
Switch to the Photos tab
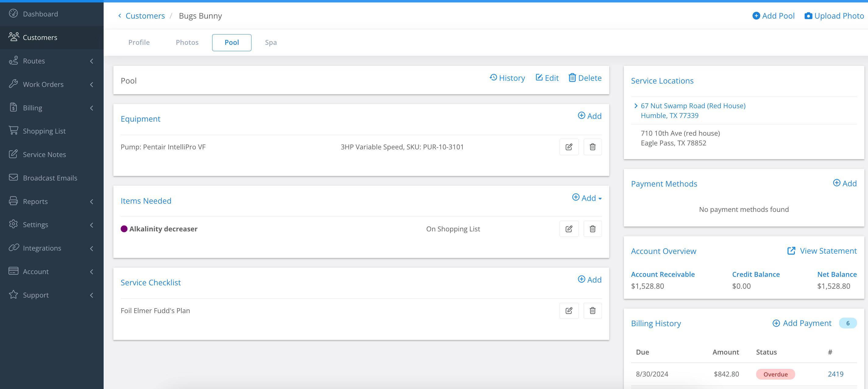187,42
